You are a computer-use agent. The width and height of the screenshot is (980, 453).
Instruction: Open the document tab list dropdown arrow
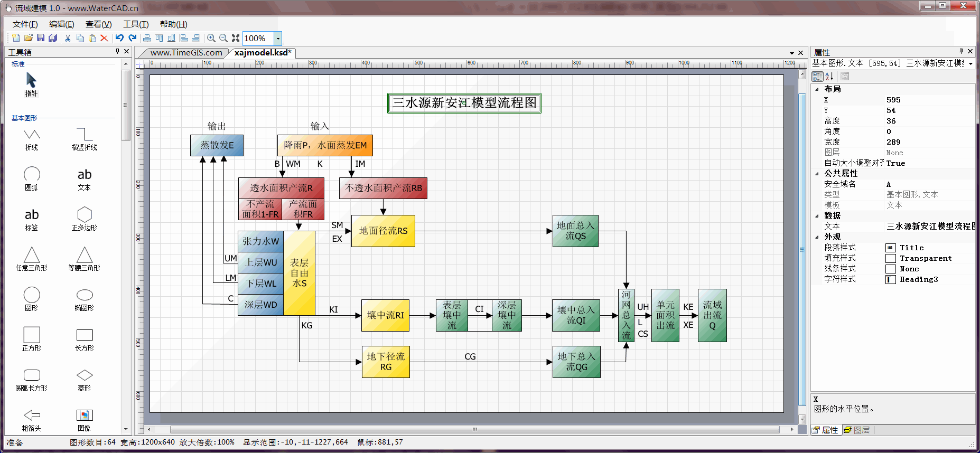[792, 53]
